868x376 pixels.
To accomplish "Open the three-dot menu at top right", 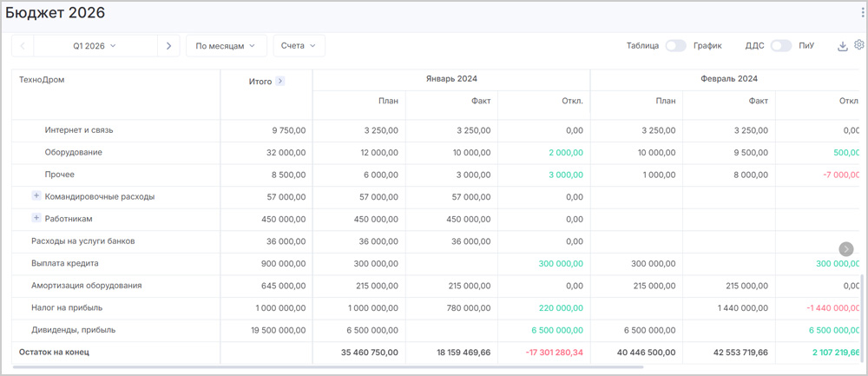I will 862,11.
